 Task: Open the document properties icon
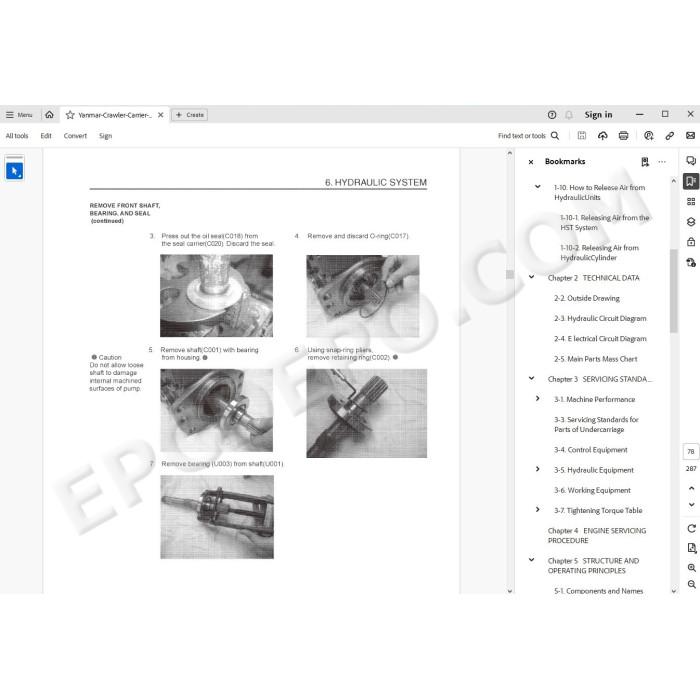click(x=692, y=548)
